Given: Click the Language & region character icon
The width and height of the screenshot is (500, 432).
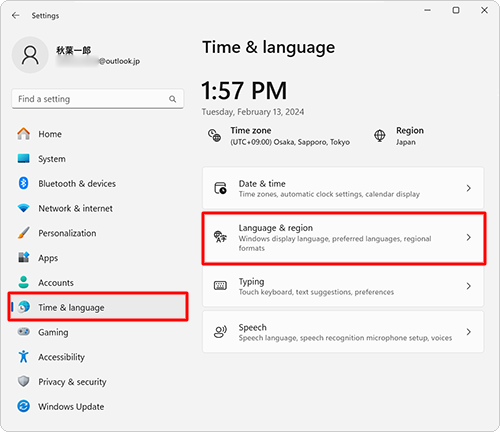Looking at the screenshot, I should click(x=220, y=237).
